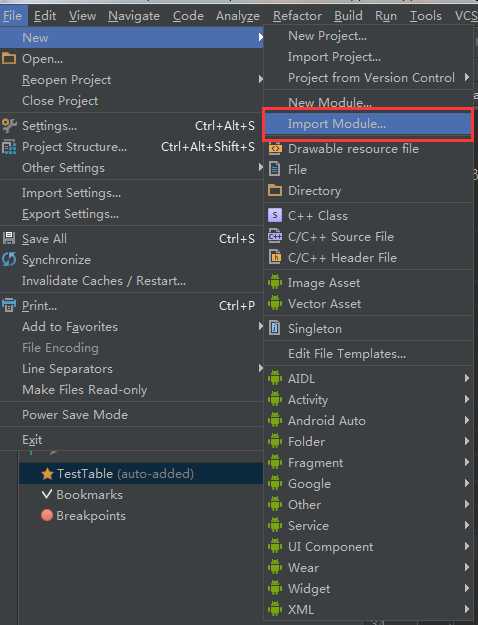The height and width of the screenshot is (625, 478).
Task: Open the Refactor menu
Action: [x=297, y=16]
